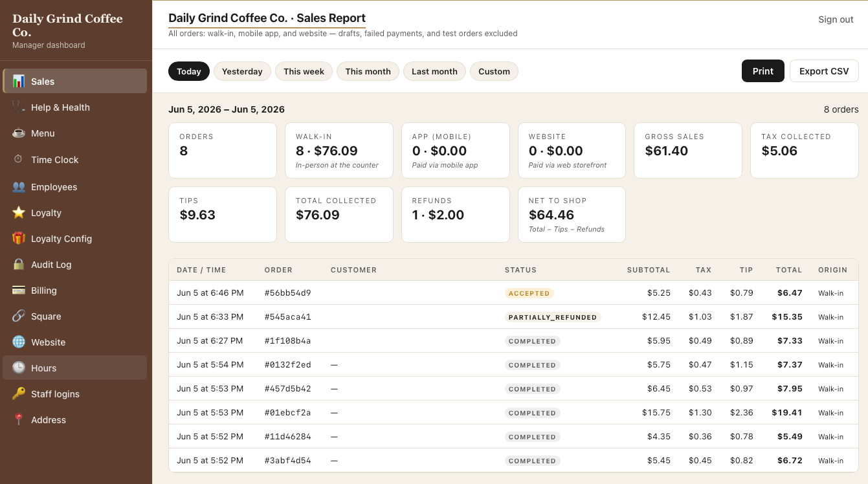Click the SUBTOTAL column header
The image size is (868, 484).
649,270
